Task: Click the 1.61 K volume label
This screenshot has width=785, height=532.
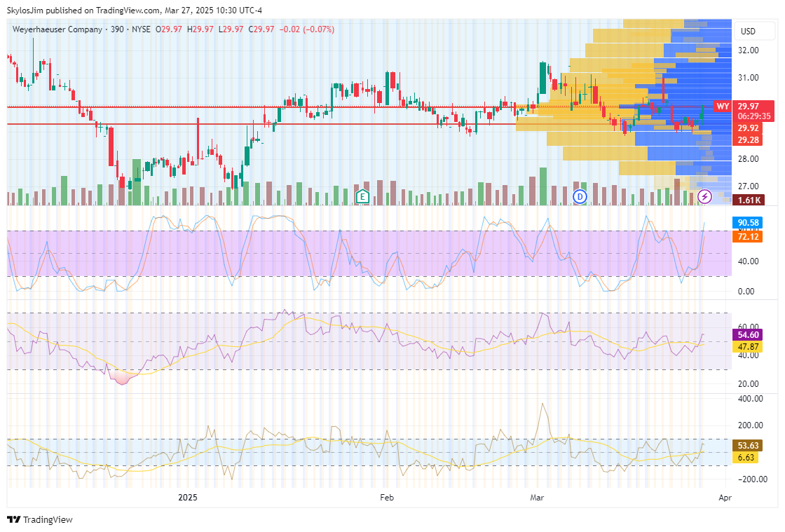Action: [x=749, y=200]
